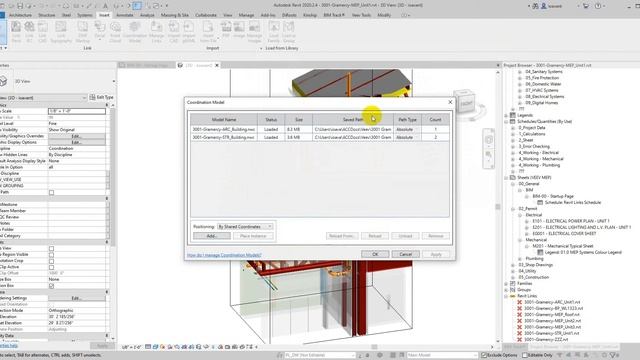Screen dimensions: 640x360
Task: Click the Link CAD ribbon icon
Action: [42, 31]
